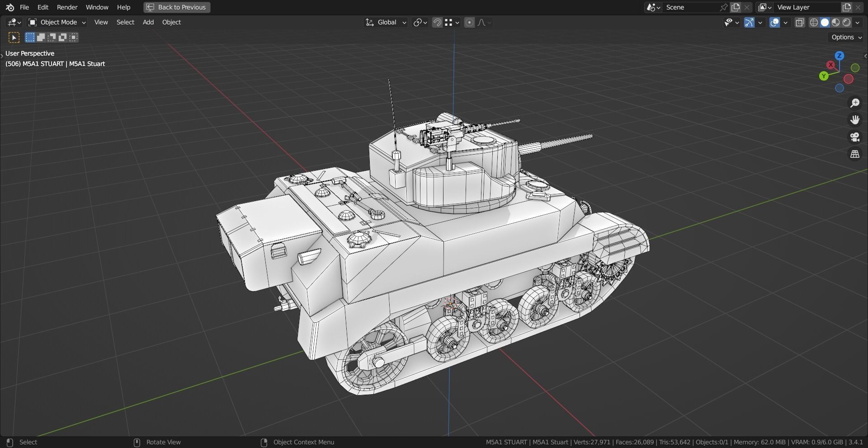Image resolution: width=868 pixels, height=448 pixels.
Task: Open the view layer browse dropdown icon
Action: 764,7
